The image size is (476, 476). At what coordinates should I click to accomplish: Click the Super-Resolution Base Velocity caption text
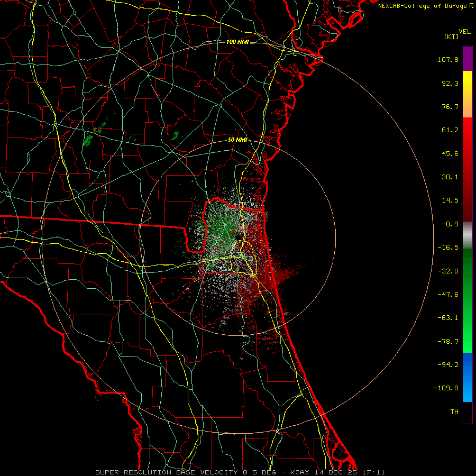[240, 472]
